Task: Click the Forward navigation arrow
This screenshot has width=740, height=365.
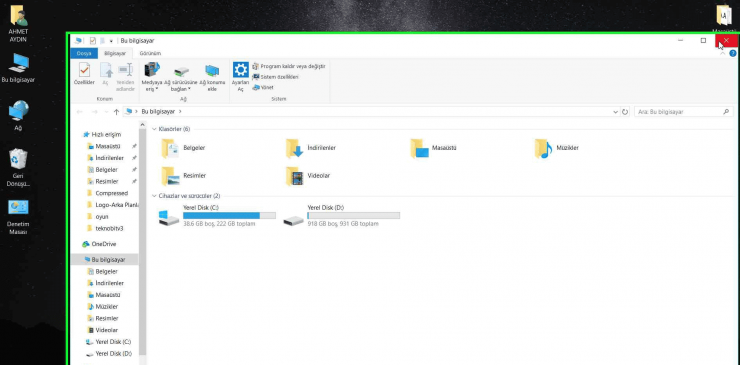Action: (x=94, y=112)
